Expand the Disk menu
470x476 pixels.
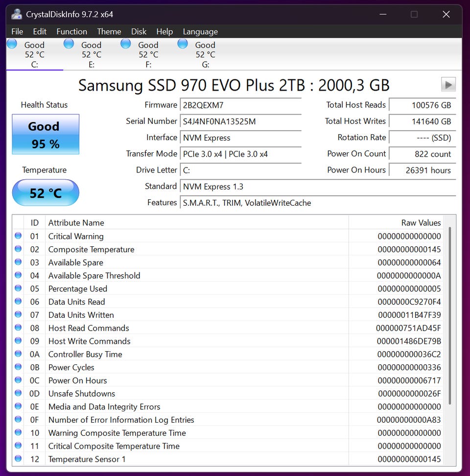pos(139,31)
